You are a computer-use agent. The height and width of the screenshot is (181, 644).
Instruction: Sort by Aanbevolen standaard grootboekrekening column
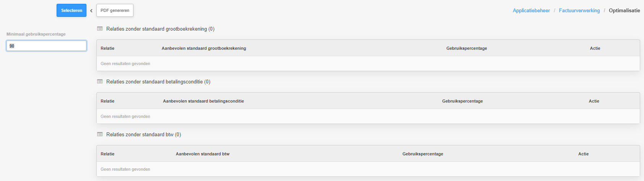pos(204,48)
